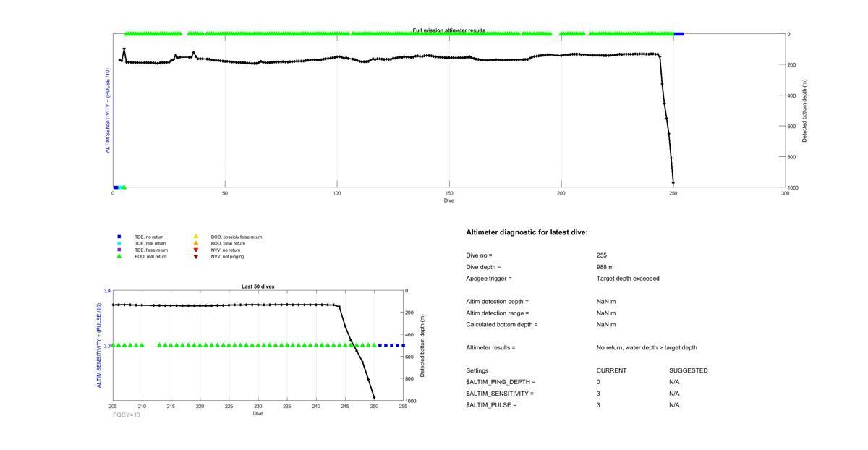Click the '$ALTIM_PING_DEPTH =' setting label
The image size is (868, 450).
click(x=501, y=382)
